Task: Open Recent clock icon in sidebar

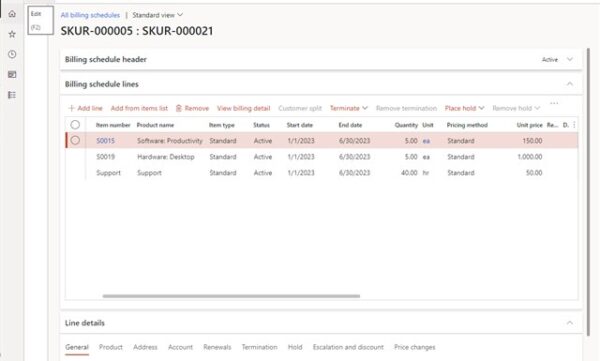Action: click(x=12, y=54)
